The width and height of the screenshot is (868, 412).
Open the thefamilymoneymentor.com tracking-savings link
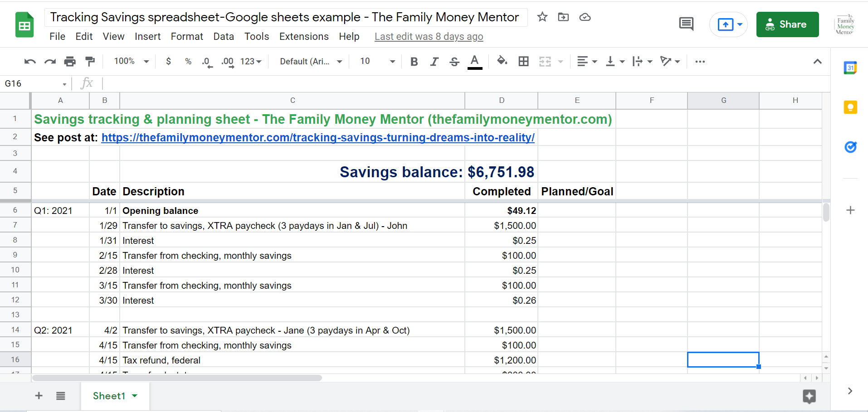pyautogui.click(x=318, y=137)
